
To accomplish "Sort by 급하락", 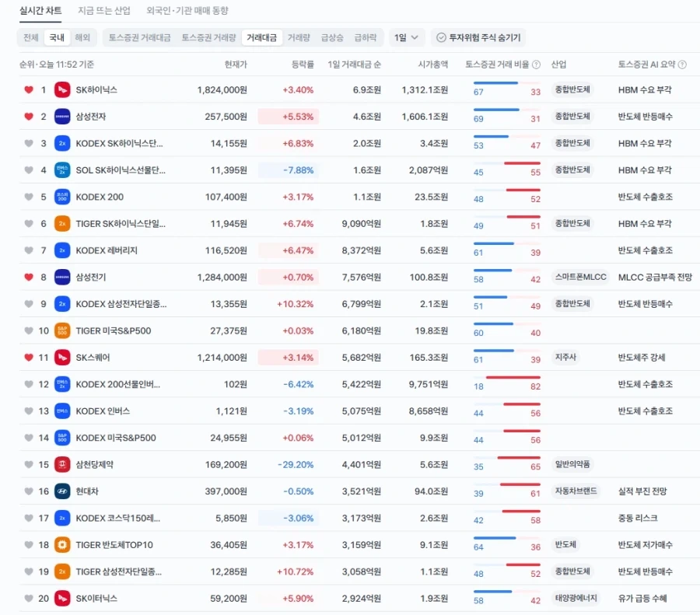I will click(366, 37).
